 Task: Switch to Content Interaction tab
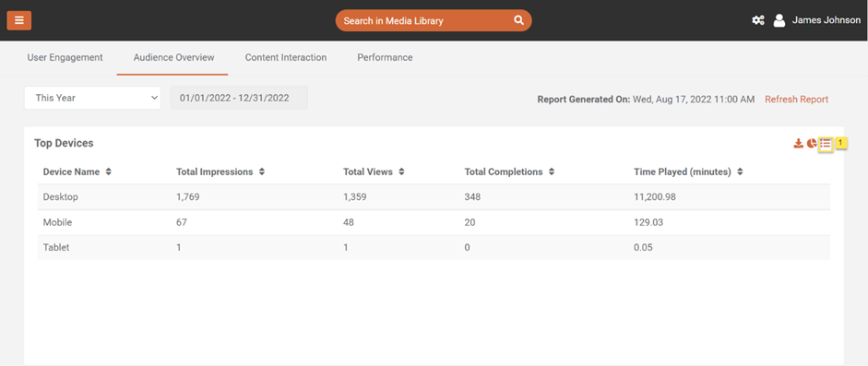(286, 57)
